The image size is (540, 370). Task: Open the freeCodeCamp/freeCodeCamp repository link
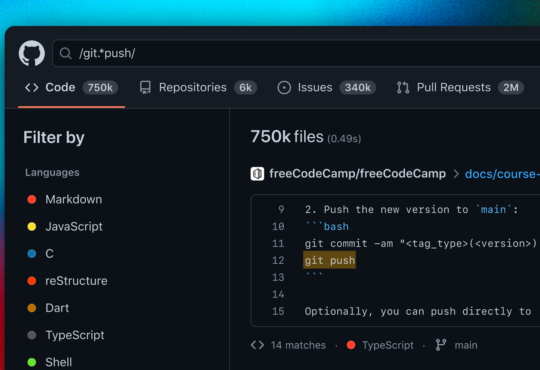[357, 174]
